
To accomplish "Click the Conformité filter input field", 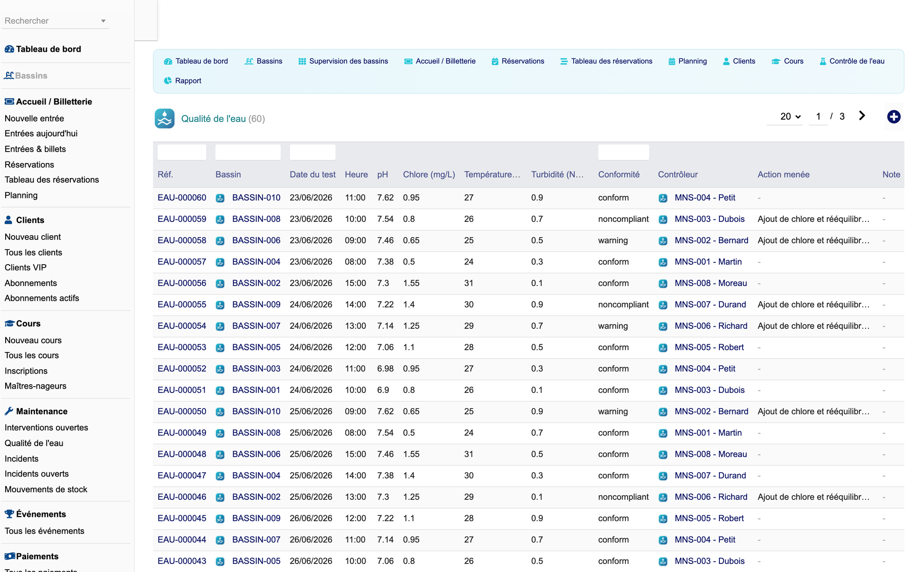I will coord(623,152).
